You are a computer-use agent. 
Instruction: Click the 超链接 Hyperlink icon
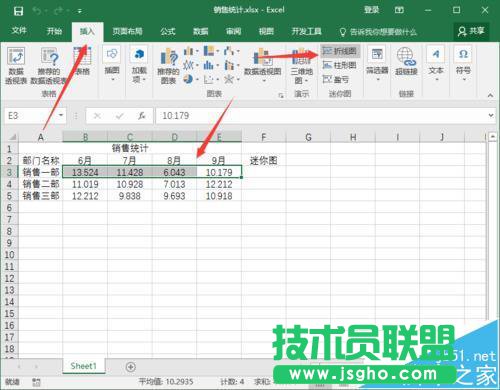[406, 61]
